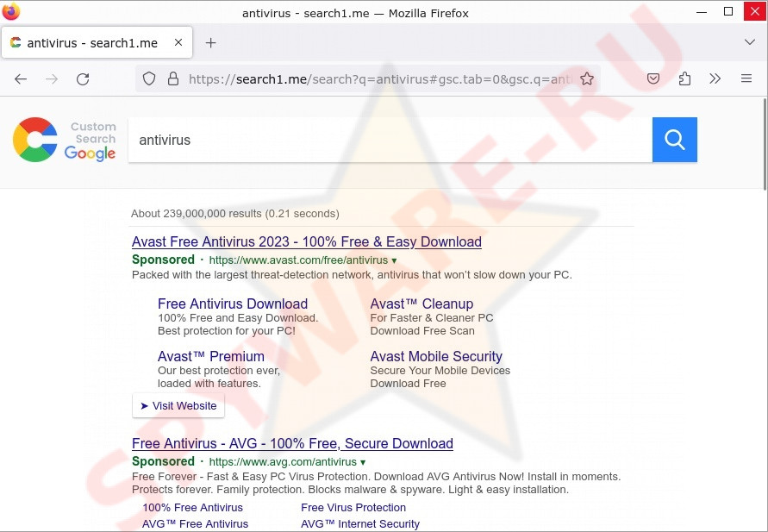Expand avg.com URL dropdown arrow

pyautogui.click(x=363, y=462)
